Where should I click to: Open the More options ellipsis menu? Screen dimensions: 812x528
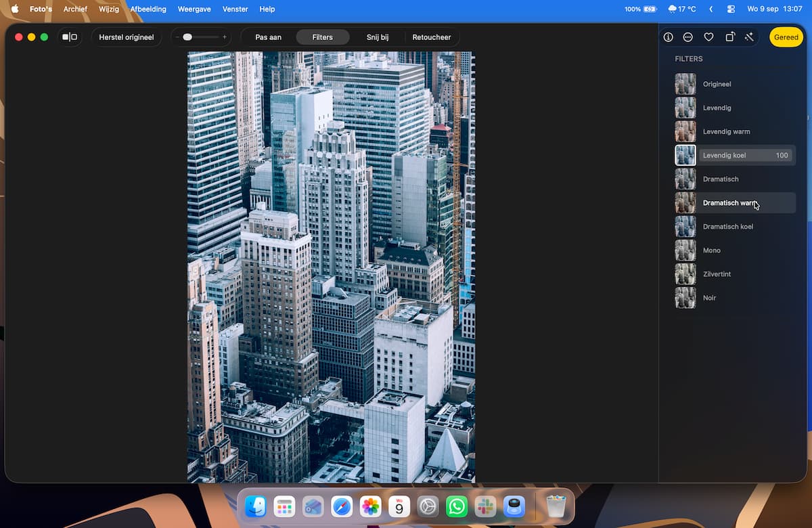[688, 37]
